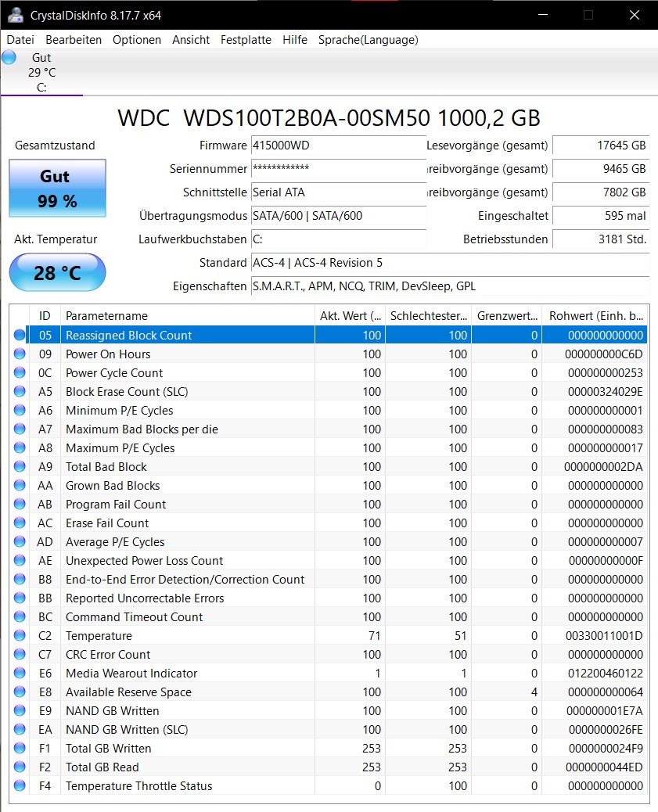Click status dot of CRC Error Count row
The image size is (658, 812).
pos(20,654)
